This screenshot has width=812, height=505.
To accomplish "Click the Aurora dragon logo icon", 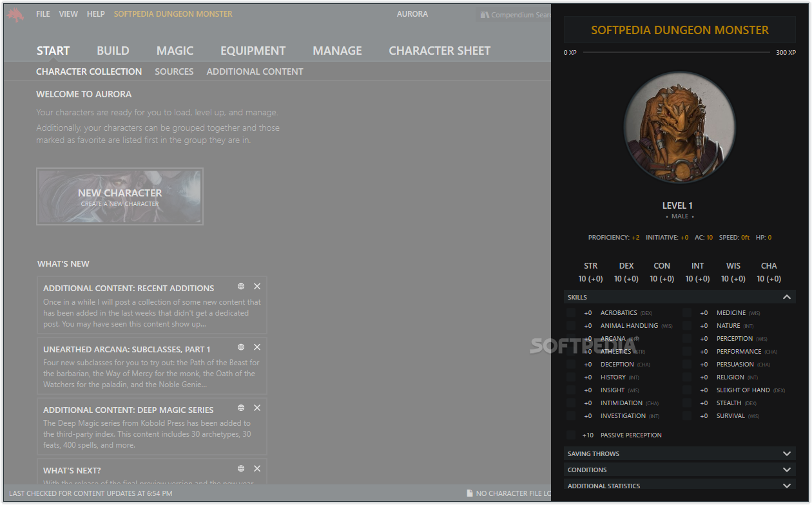I will coord(15,15).
